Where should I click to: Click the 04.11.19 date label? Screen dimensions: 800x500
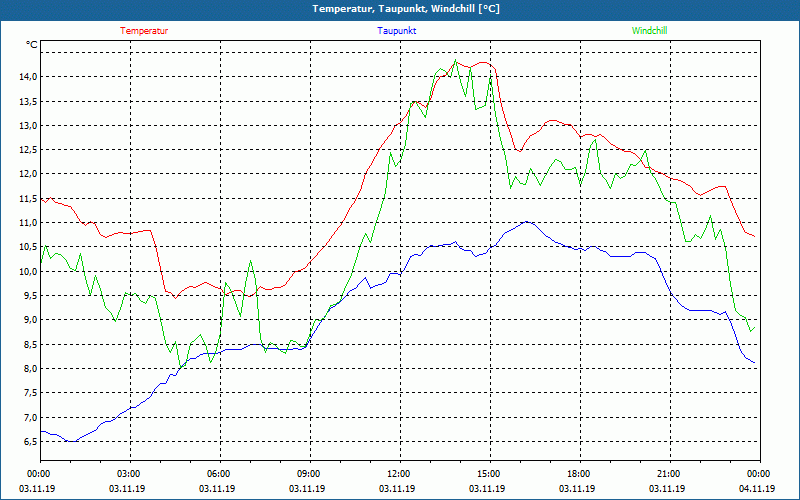[x=757, y=489]
